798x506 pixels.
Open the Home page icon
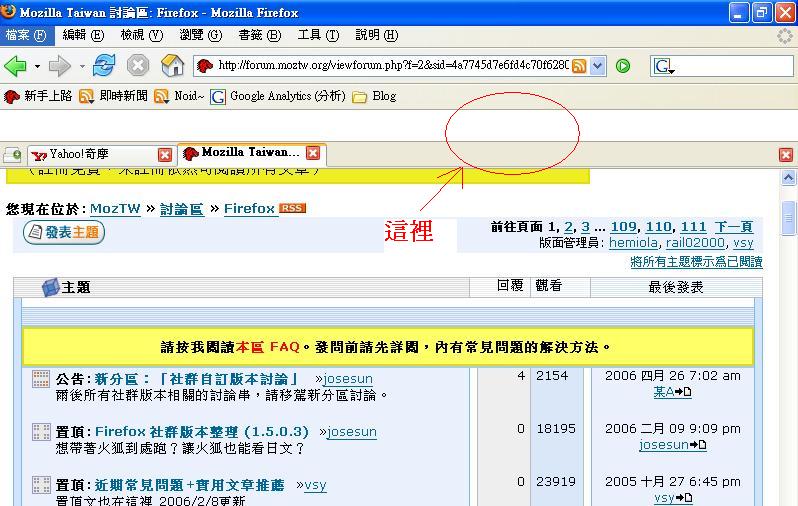(173, 66)
